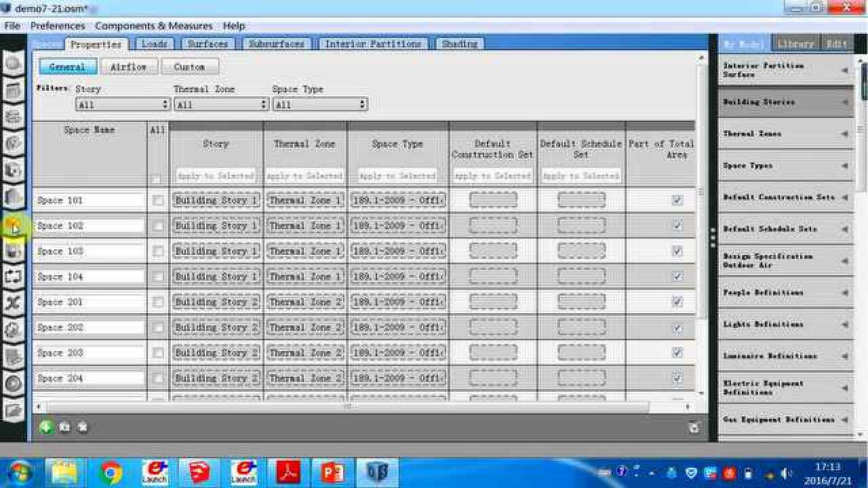Image resolution: width=868 pixels, height=488 pixels.
Task: Expand Lights Definitions in My Model
Action: [x=786, y=325]
